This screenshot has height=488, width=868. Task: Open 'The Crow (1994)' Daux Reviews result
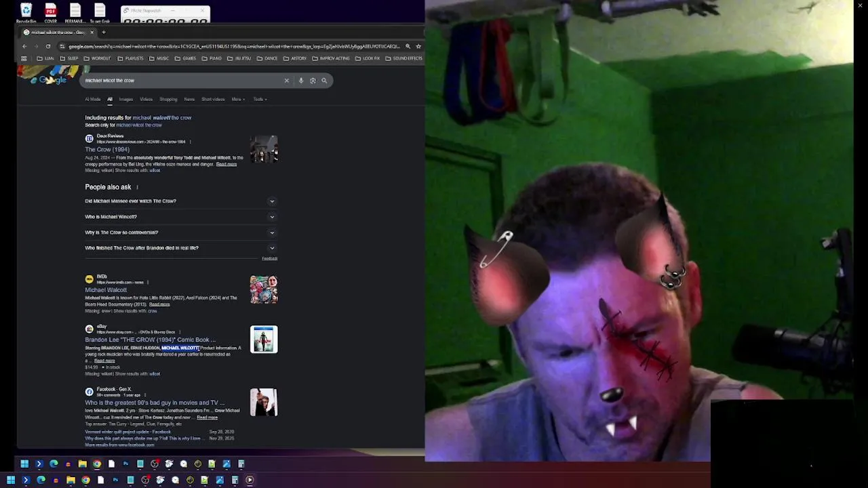click(x=107, y=150)
